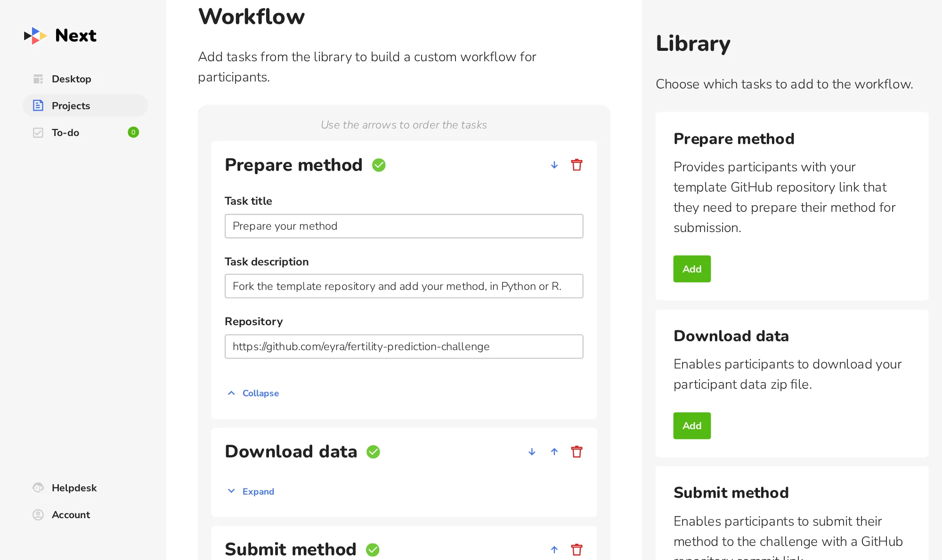Viewport: 942px width, 560px height.
Task: Click the Projects document icon
Action: point(38,106)
